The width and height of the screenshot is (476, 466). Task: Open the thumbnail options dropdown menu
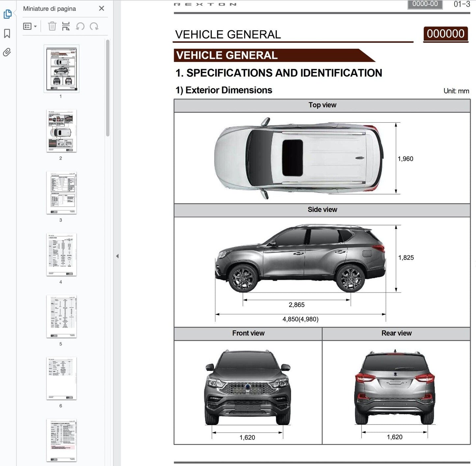point(30,26)
